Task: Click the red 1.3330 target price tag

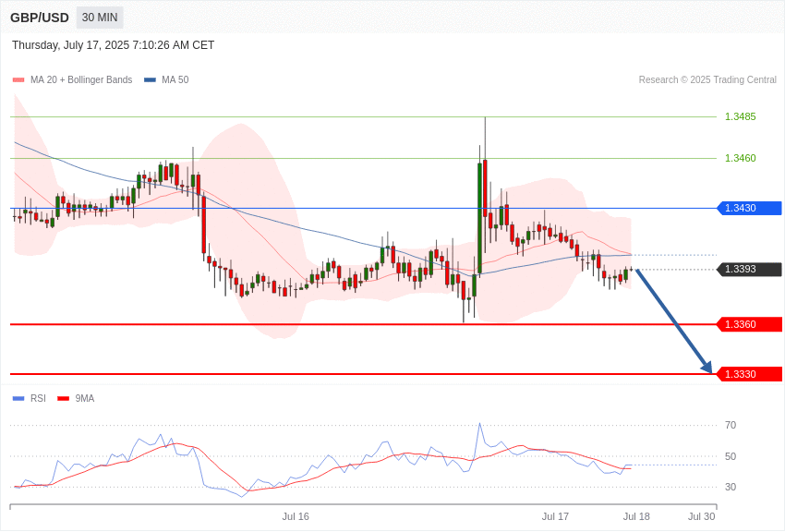Action: 749,374
